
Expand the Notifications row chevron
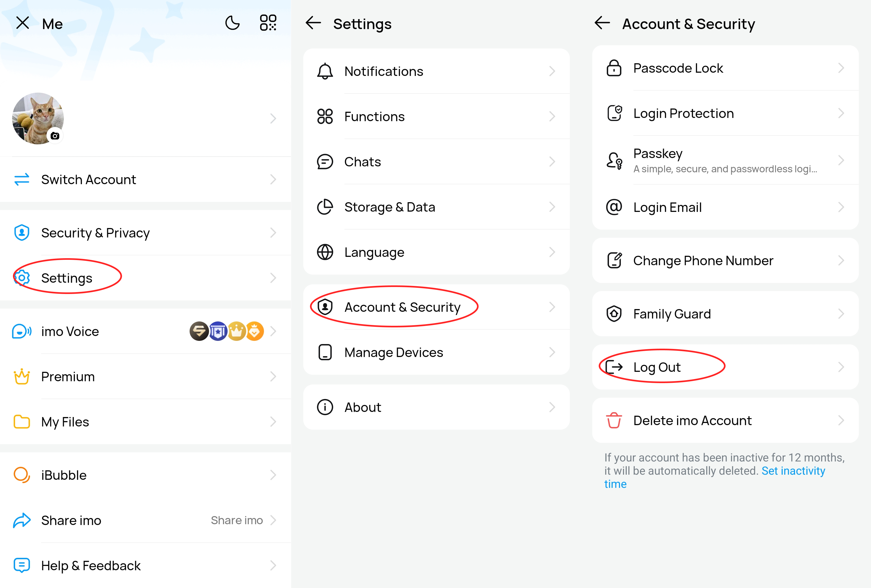point(552,71)
